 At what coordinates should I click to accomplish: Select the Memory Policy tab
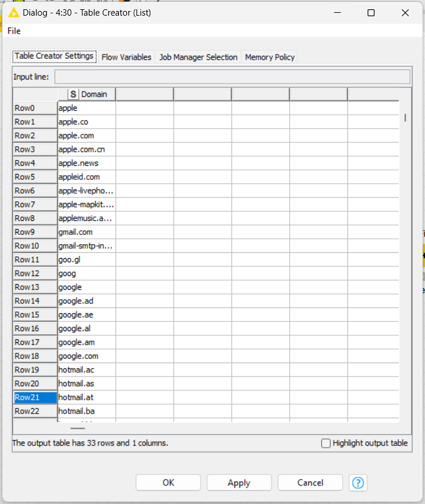tap(270, 57)
